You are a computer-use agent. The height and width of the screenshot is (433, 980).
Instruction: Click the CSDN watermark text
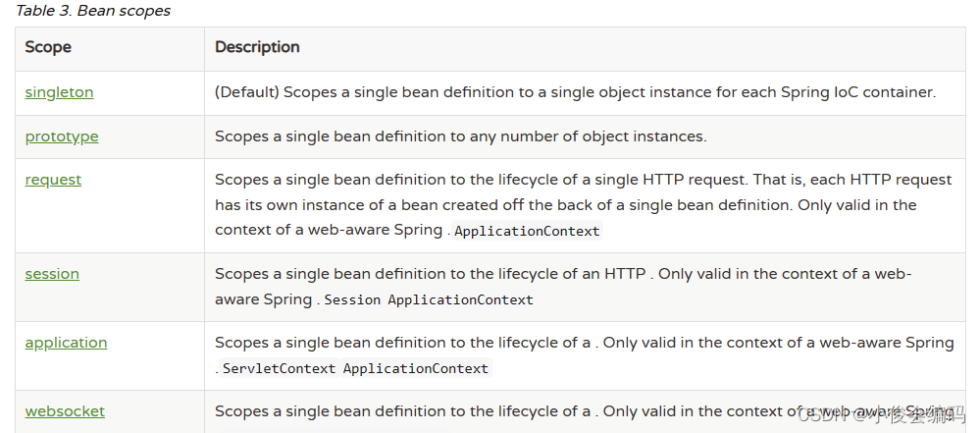[881, 415]
